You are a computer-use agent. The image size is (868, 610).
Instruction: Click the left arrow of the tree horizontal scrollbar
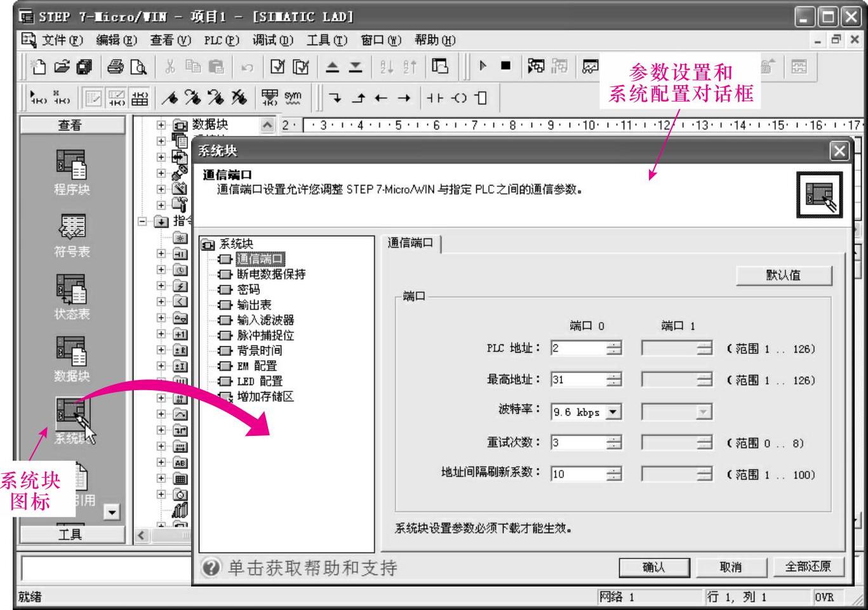(x=142, y=536)
